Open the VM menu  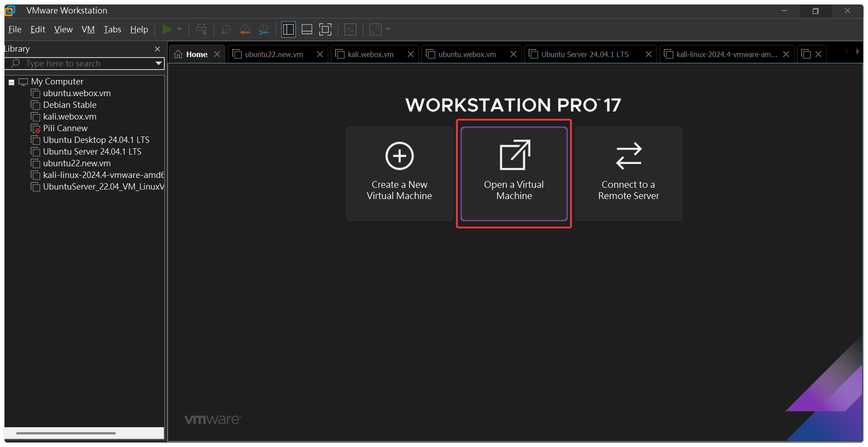click(x=88, y=30)
